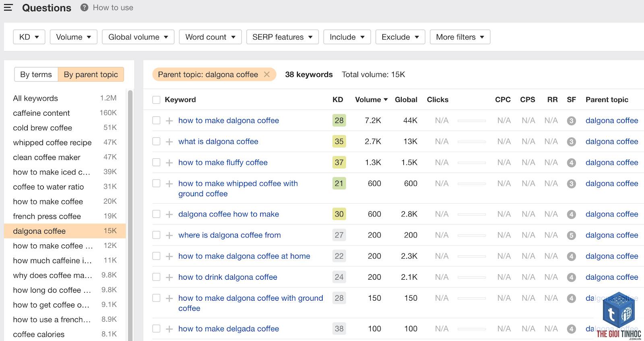Click plus icon for 'how to drink dalgona coffee'

pyautogui.click(x=169, y=277)
